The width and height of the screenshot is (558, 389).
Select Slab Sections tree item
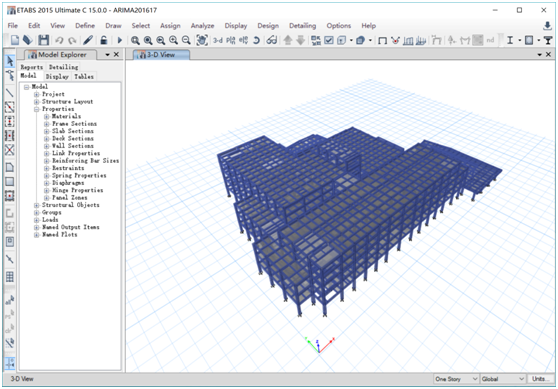73,131
